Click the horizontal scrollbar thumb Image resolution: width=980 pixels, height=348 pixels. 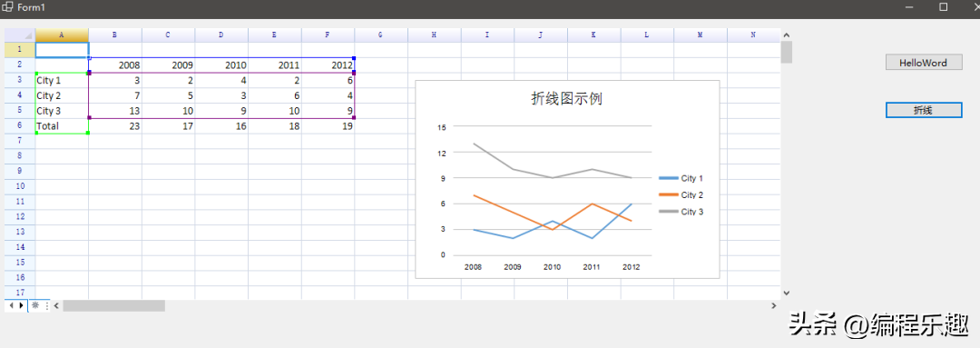click(113, 305)
